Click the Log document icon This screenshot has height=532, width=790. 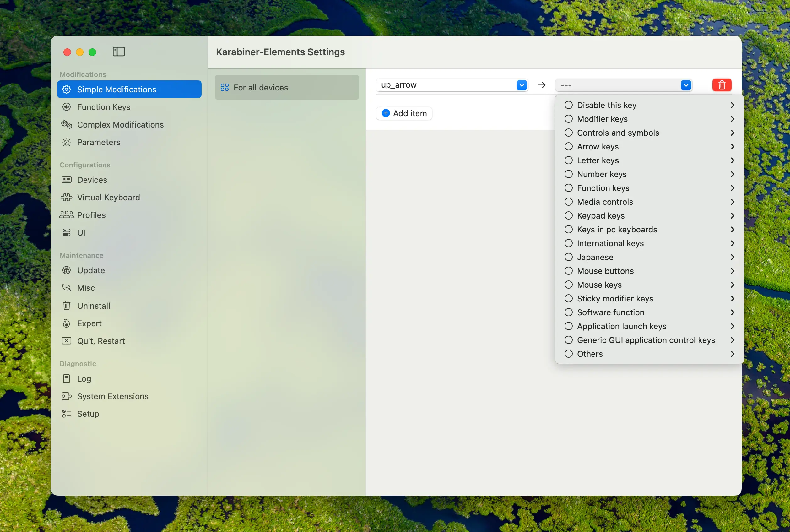[x=67, y=378]
